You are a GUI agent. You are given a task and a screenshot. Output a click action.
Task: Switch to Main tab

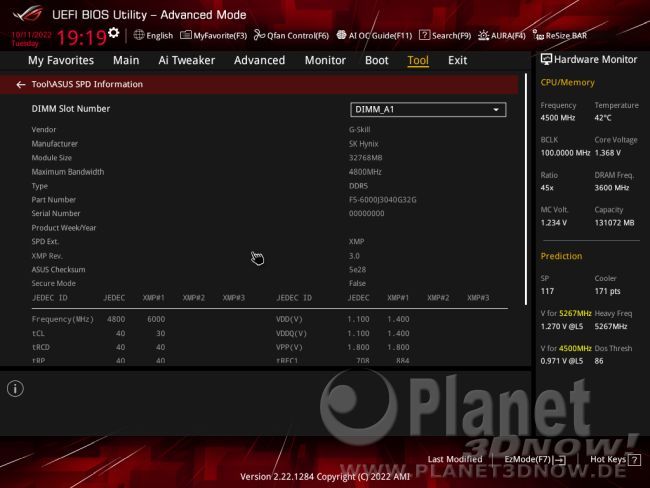(x=126, y=61)
